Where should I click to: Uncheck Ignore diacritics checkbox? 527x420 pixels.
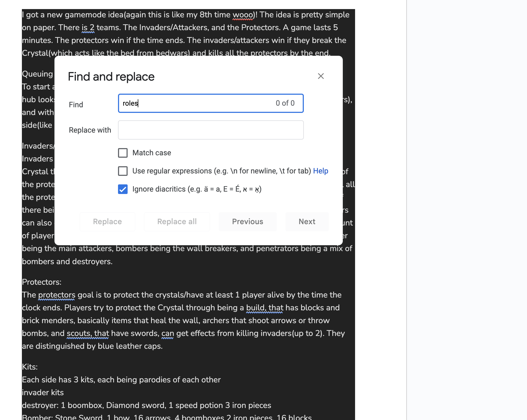point(123,189)
